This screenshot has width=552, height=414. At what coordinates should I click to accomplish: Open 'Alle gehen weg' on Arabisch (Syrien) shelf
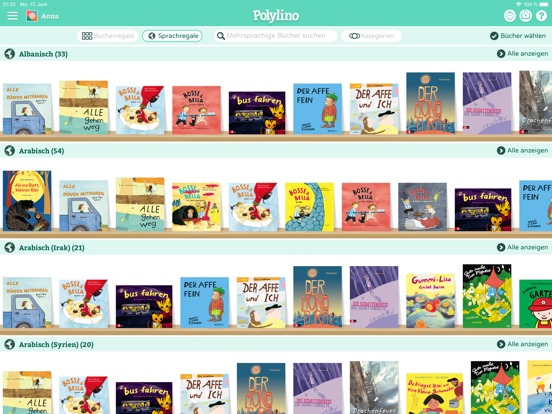point(27,392)
